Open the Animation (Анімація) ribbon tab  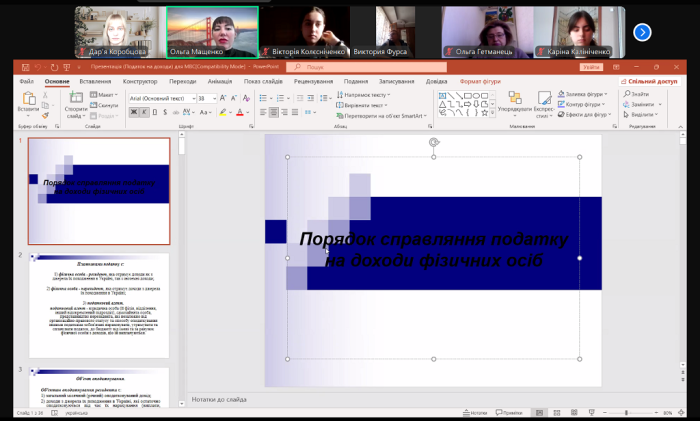pyautogui.click(x=219, y=81)
